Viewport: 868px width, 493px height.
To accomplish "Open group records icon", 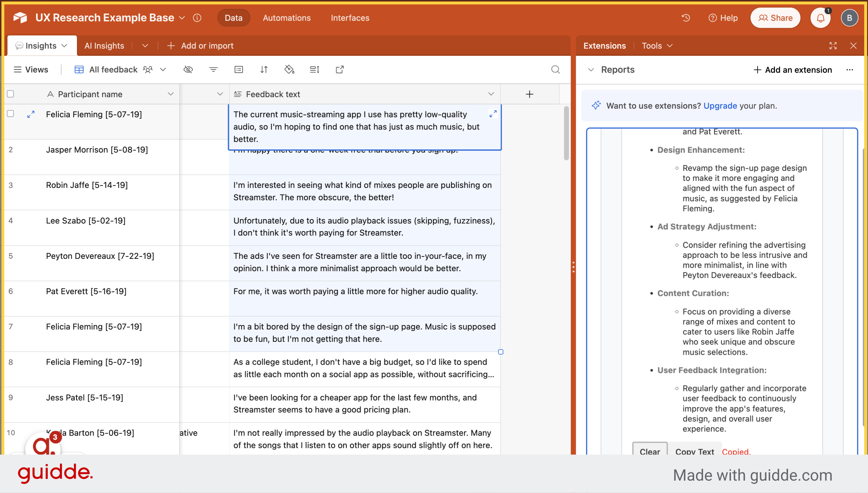I will (x=239, y=70).
